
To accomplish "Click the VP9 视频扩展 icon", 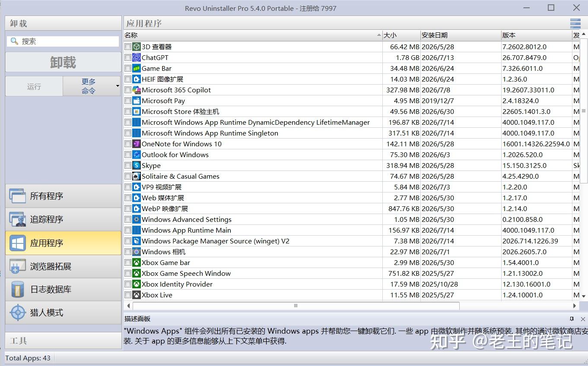I will pos(137,187).
